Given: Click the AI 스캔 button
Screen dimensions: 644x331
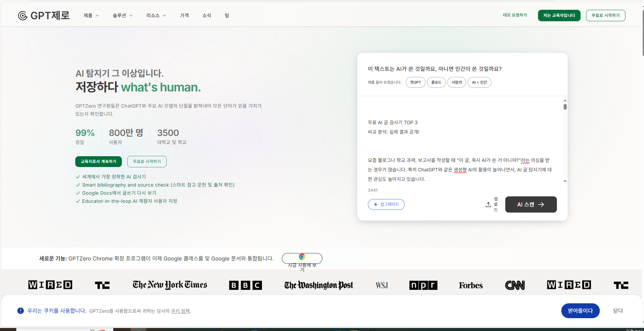Looking at the screenshot, I should (531, 204).
